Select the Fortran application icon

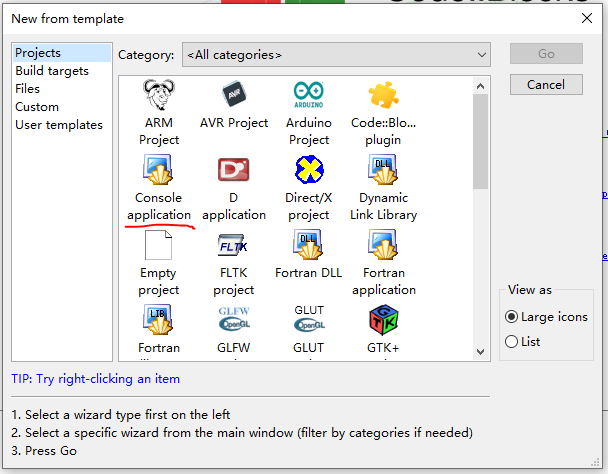click(383, 244)
